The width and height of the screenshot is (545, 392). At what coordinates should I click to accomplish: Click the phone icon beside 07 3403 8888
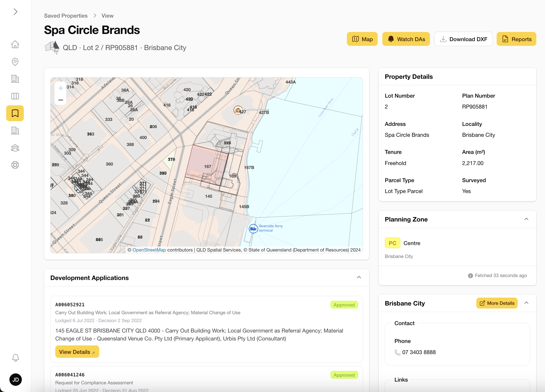397,352
